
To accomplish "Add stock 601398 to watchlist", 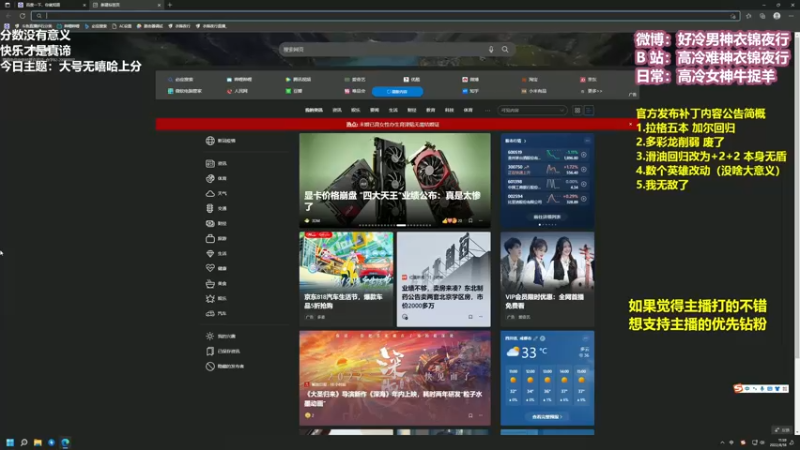I will point(584,184).
